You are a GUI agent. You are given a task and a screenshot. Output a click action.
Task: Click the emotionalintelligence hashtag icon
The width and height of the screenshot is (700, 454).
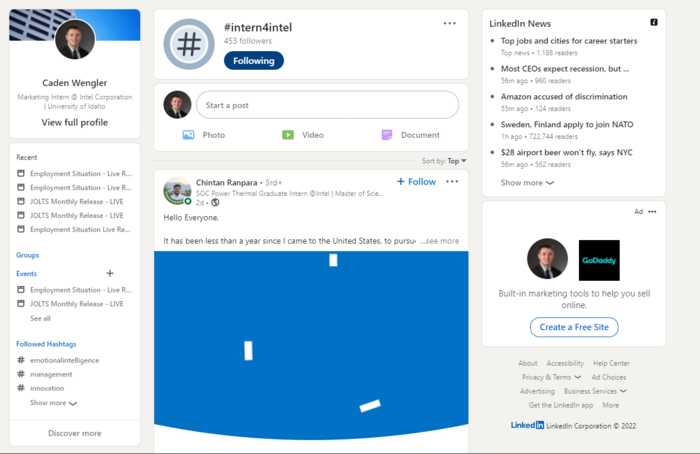click(x=21, y=360)
